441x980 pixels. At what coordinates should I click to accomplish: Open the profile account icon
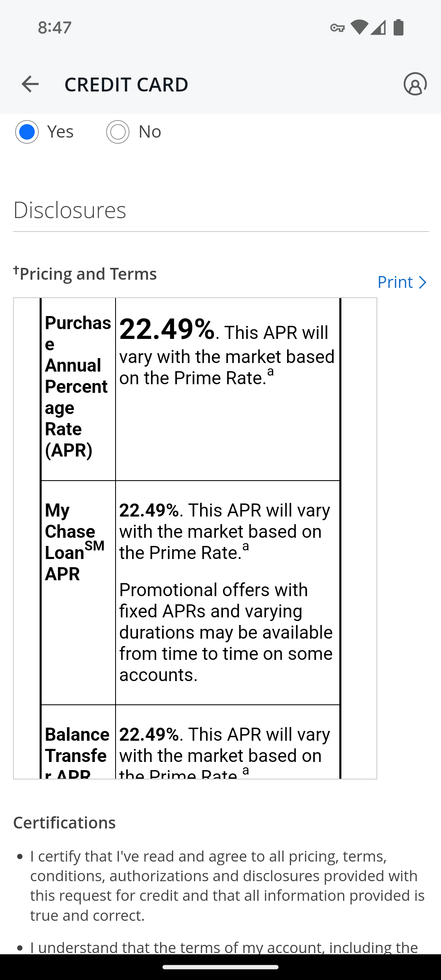(415, 84)
